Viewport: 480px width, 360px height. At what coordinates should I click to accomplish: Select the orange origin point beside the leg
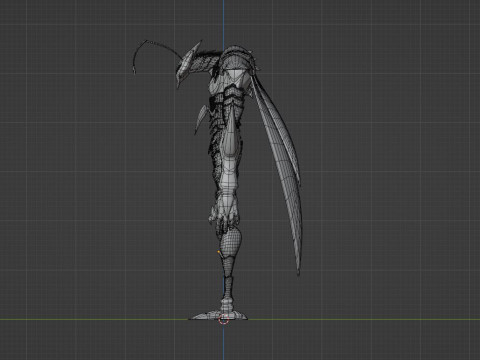pos(219,252)
